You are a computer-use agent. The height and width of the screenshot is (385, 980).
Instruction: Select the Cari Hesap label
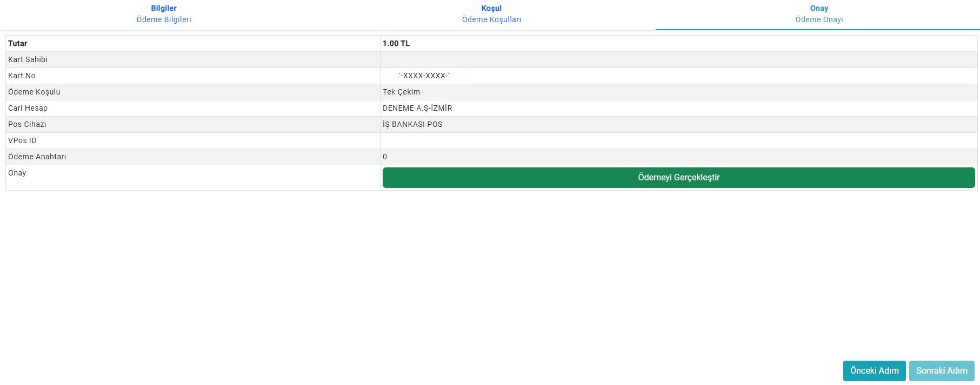click(28, 108)
